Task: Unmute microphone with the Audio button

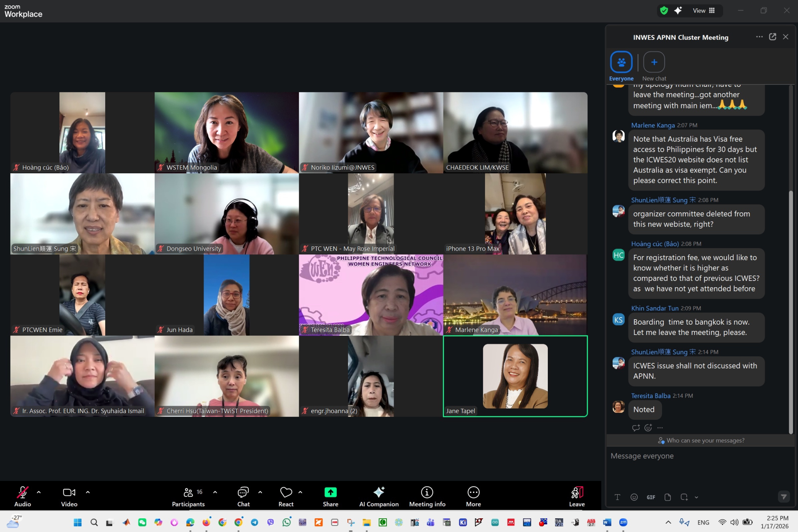Action: coord(22,493)
